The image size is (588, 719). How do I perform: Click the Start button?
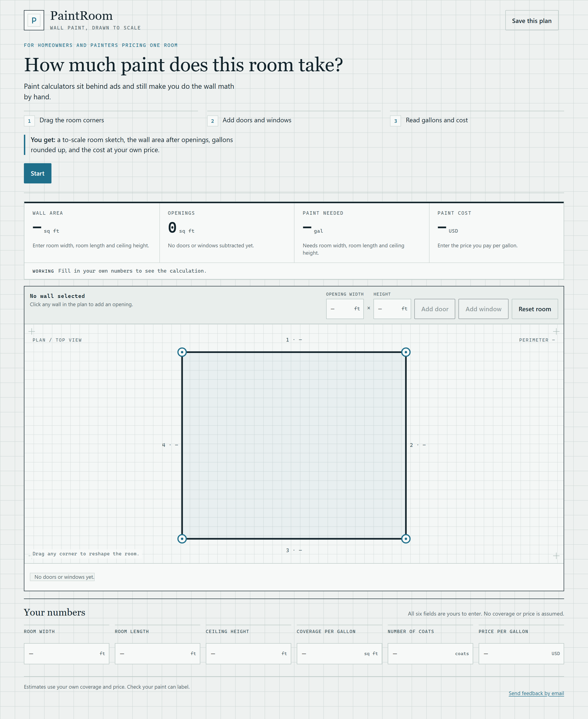click(x=38, y=173)
